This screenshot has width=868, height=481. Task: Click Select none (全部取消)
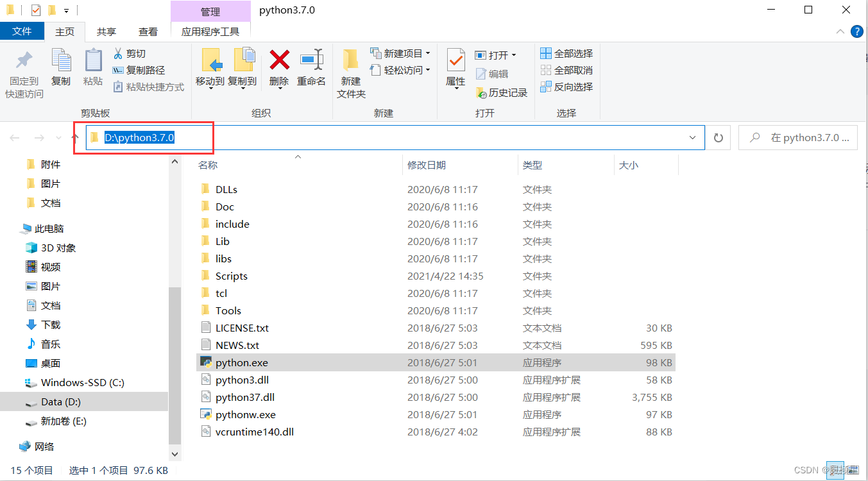pyautogui.click(x=566, y=70)
